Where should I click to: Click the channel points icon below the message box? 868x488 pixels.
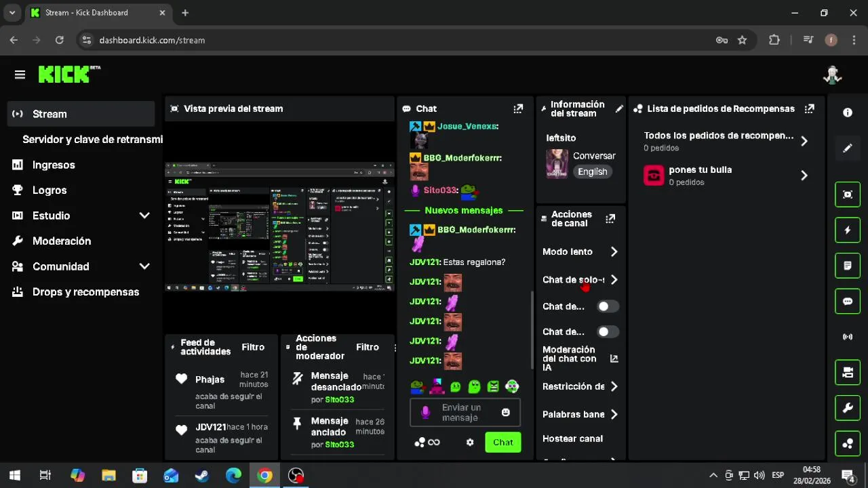[x=420, y=442]
